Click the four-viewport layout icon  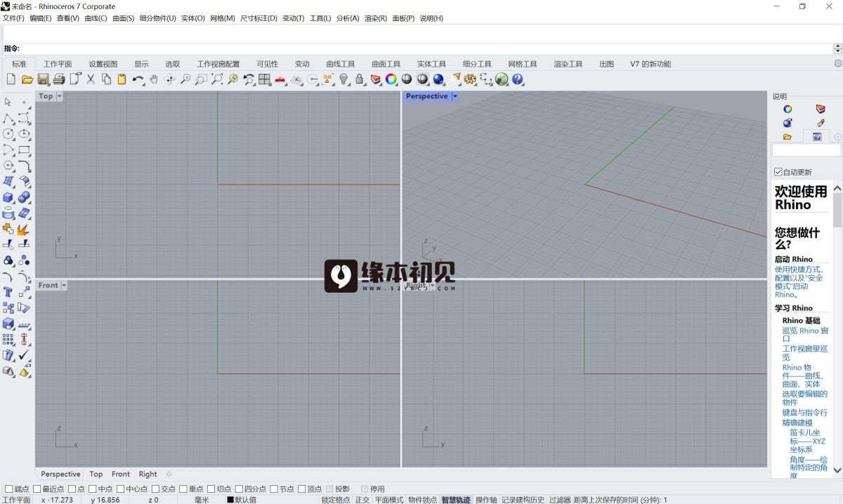(264, 79)
